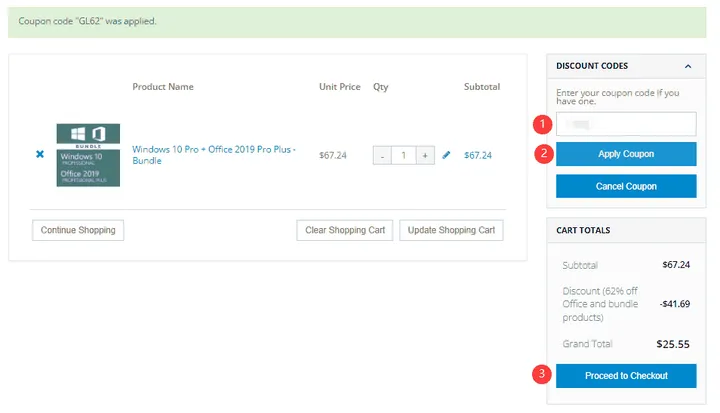This screenshot has width=720, height=413.
Task: Click the quantity number field
Action: click(x=404, y=155)
